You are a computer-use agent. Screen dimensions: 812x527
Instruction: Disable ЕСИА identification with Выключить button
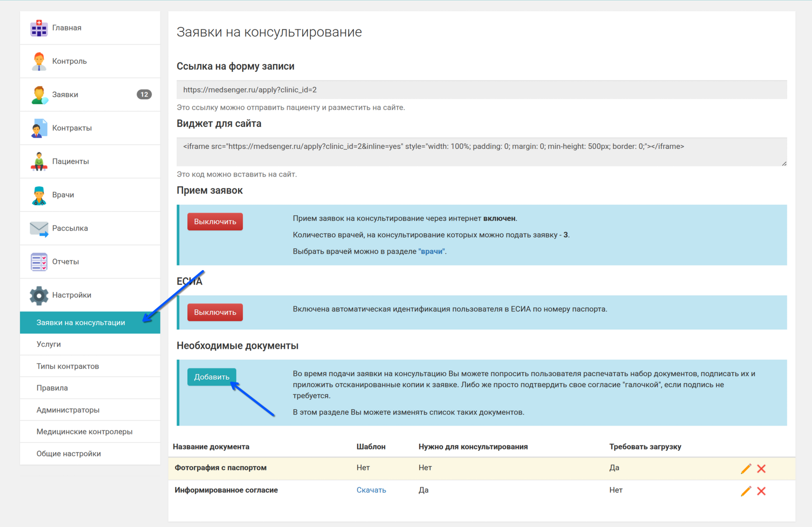click(x=215, y=312)
